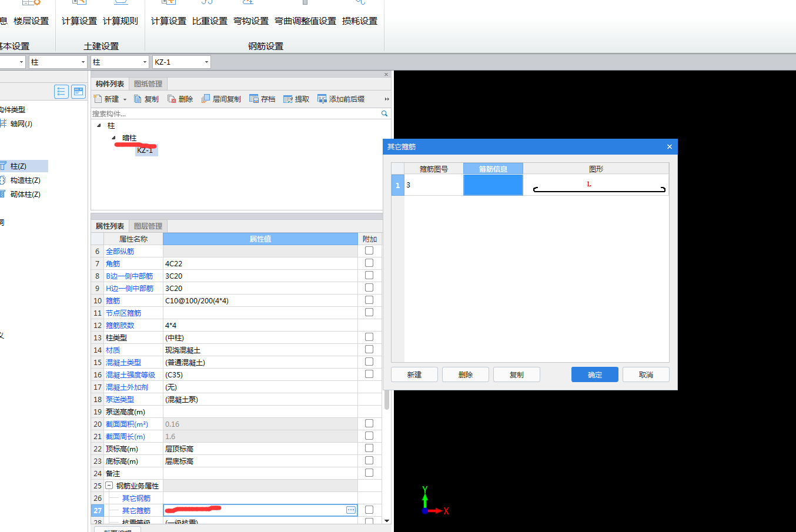Image resolution: width=796 pixels, height=532 pixels.
Task: Tick the 附加 checkbox for H边一侧中部筋
Action: point(369,287)
